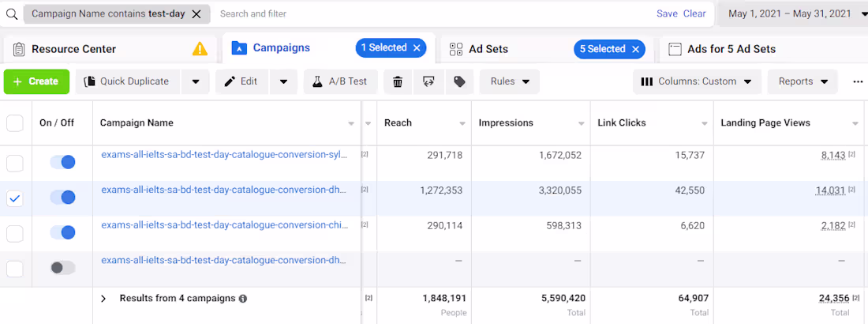Click the export/share icon beside trash
This screenshot has width=868, height=324.
[428, 81]
